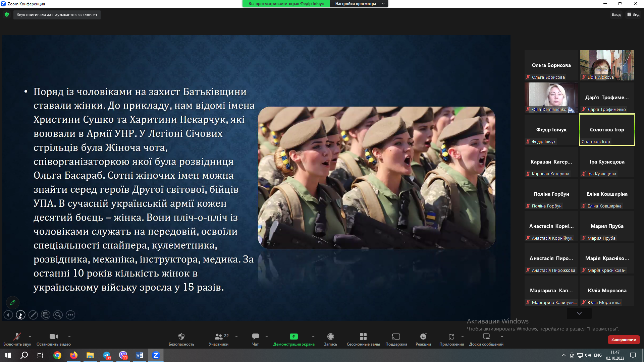644x362 pixels.
Task: Open the Вид view menu
Action: click(x=633, y=14)
